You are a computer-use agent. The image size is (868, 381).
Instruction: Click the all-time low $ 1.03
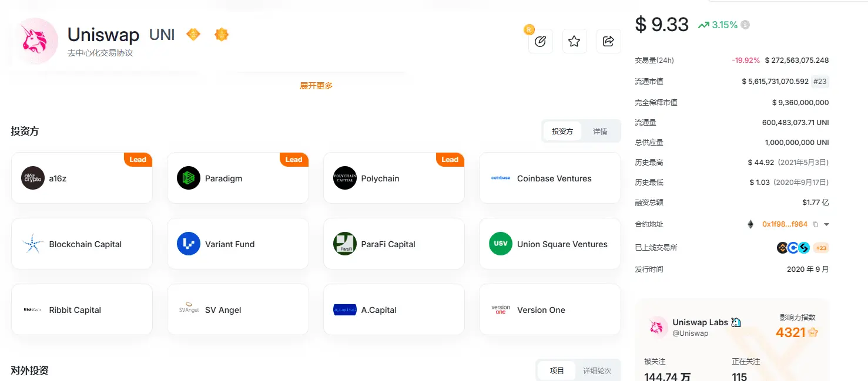click(x=760, y=183)
